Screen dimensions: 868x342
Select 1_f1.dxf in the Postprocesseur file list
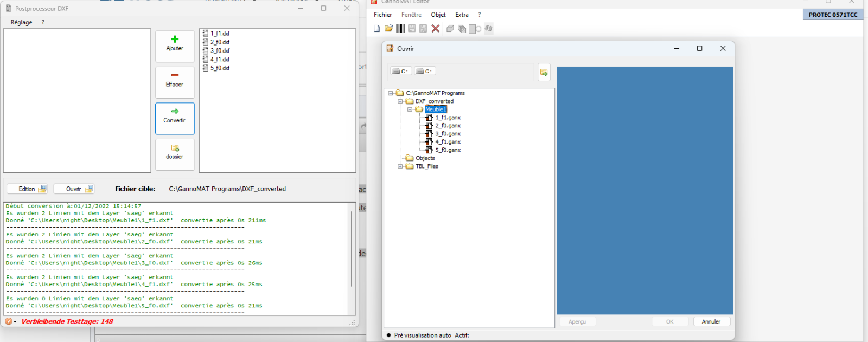(x=220, y=34)
